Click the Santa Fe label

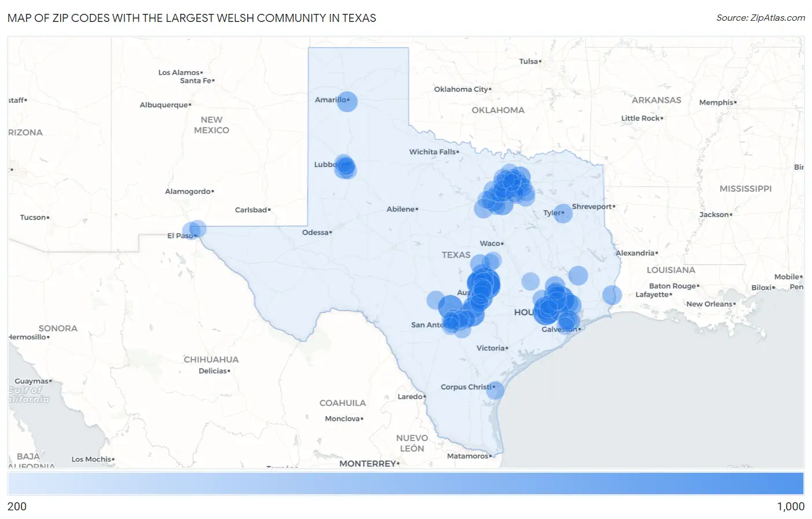coord(196,81)
